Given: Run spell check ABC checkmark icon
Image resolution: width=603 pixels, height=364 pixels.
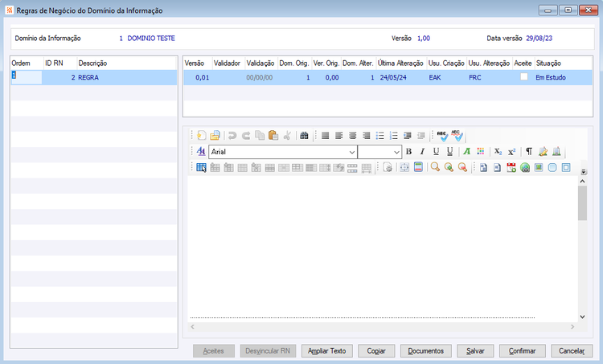Looking at the screenshot, I should point(442,135).
